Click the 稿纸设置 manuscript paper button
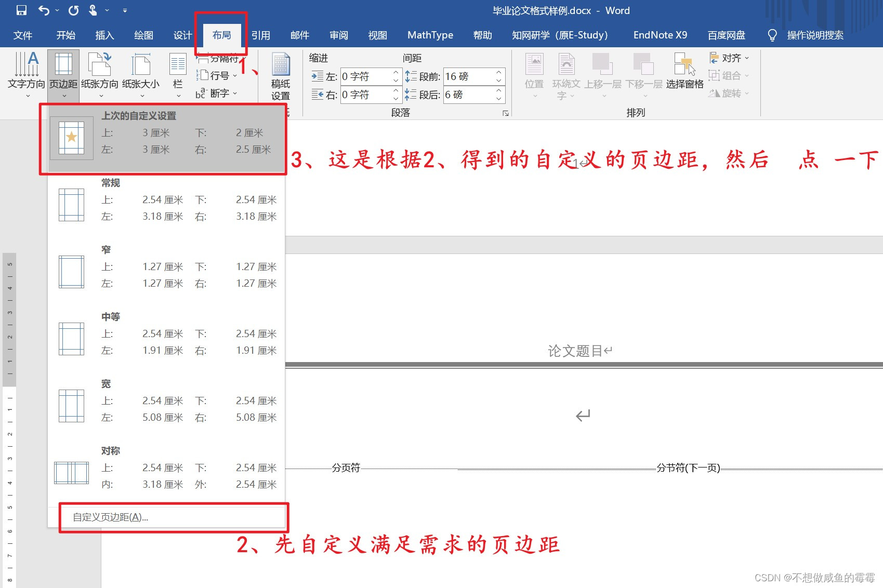The width and height of the screenshot is (883, 588). pyautogui.click(x=281, y=76)
